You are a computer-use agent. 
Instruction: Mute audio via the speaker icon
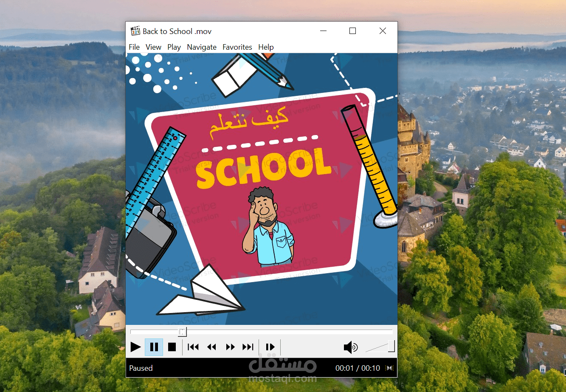[351, 347]
